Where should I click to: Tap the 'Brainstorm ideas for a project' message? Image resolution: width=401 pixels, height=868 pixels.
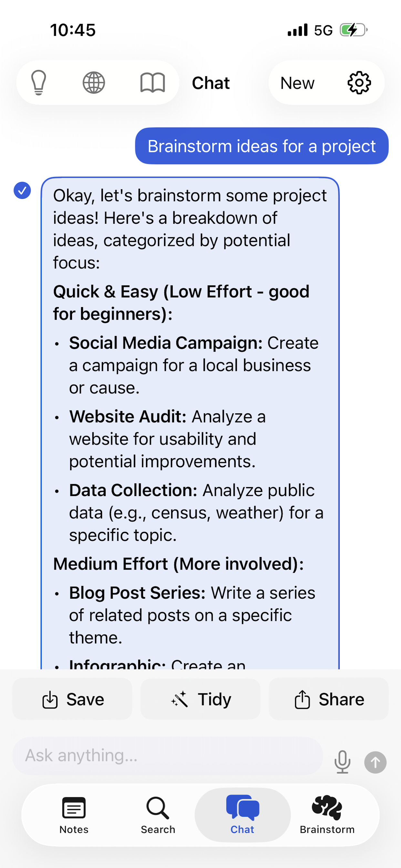tap(262, 146)
